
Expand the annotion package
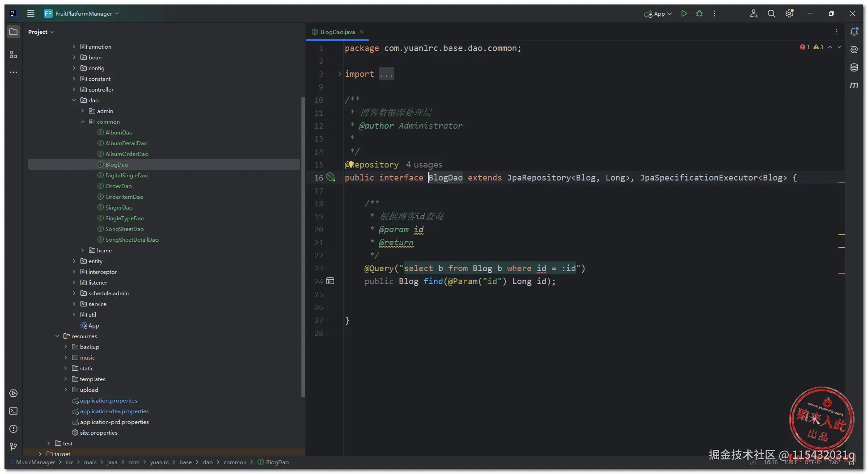coord(74,46)
